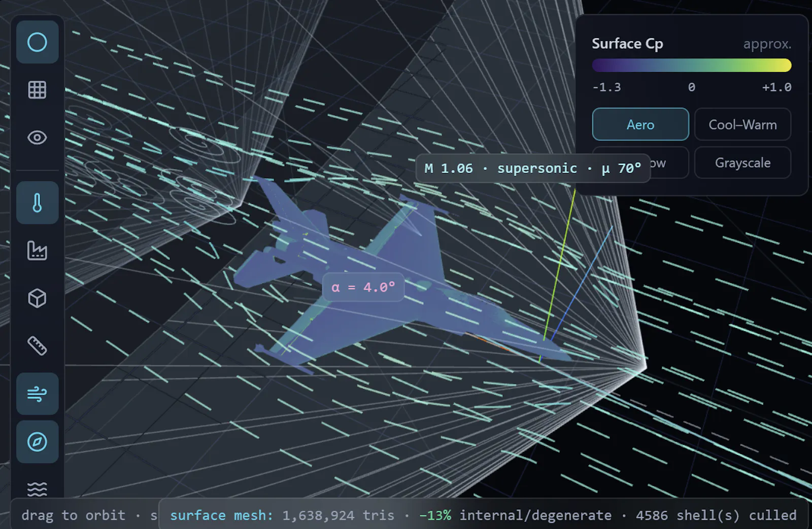The width and height of the screenshot is (812, 529).
Task: Toggle the compass orientation icon
Action: click(x=37, y=442)
